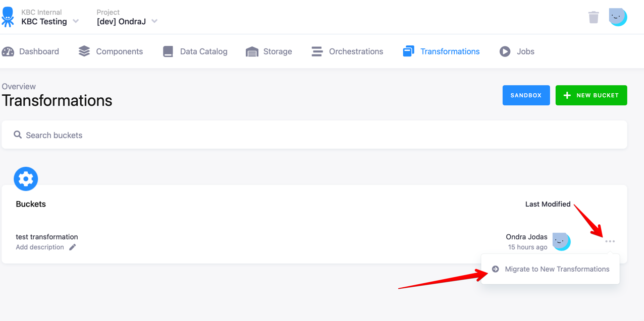The image size is (644, 321).
Task: Click Add description link
Action: 40,247
